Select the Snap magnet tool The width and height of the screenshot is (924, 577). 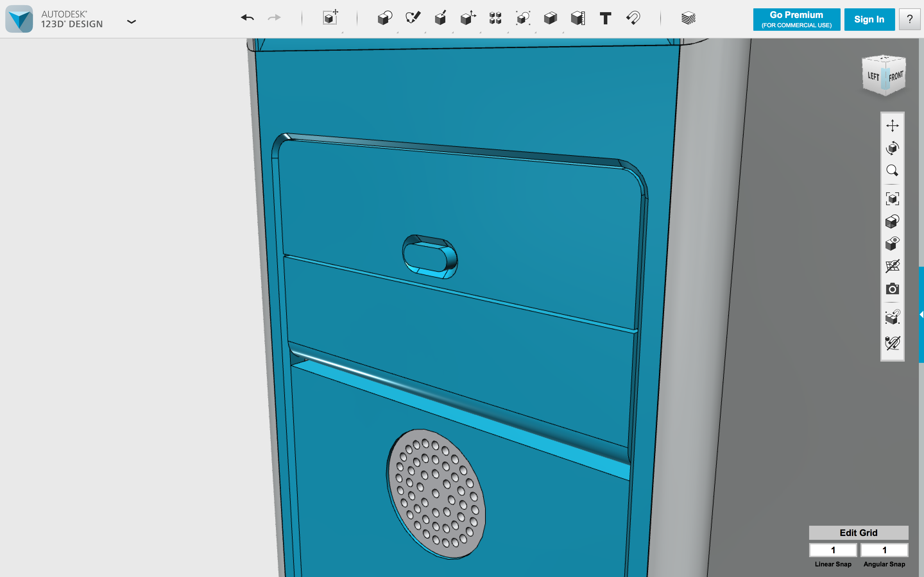pos(633,18)
